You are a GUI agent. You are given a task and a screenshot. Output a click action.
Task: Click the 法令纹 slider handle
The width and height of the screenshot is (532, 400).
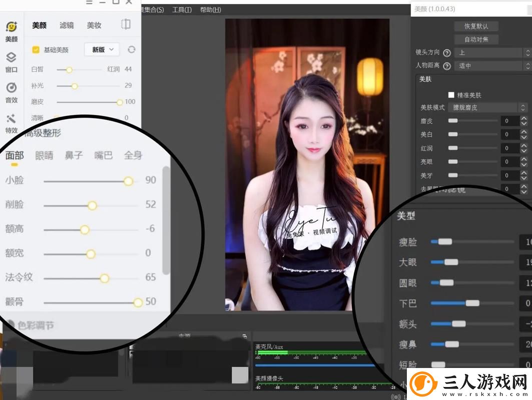pyautogui.click(x=105, y=278)
